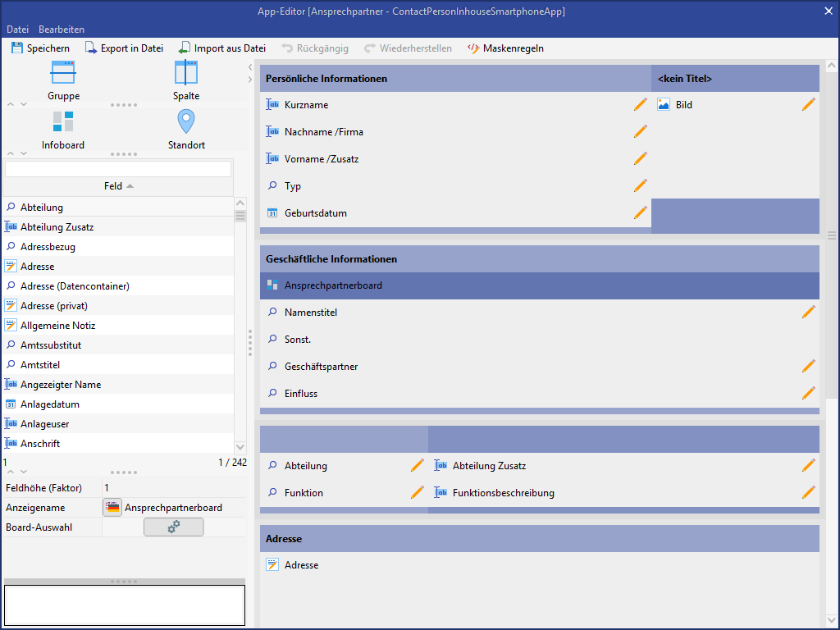Open the Datei menu

tap(17, 30)
